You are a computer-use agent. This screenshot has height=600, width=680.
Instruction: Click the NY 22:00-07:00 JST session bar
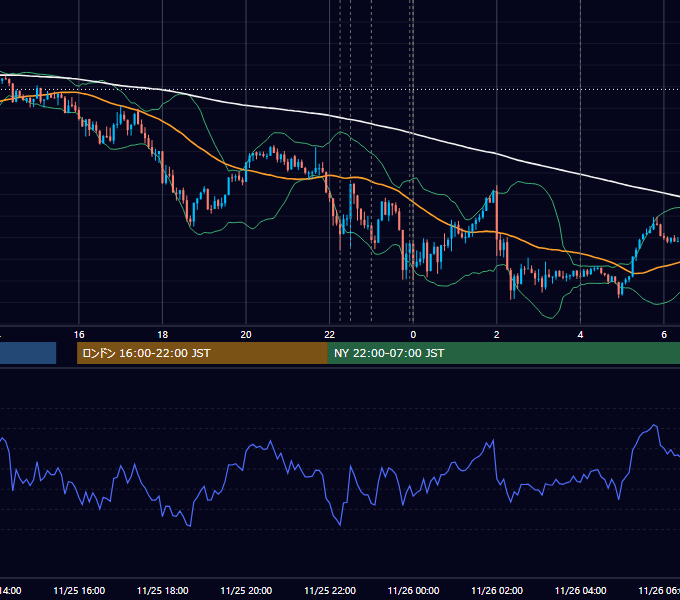coord(503,353)
